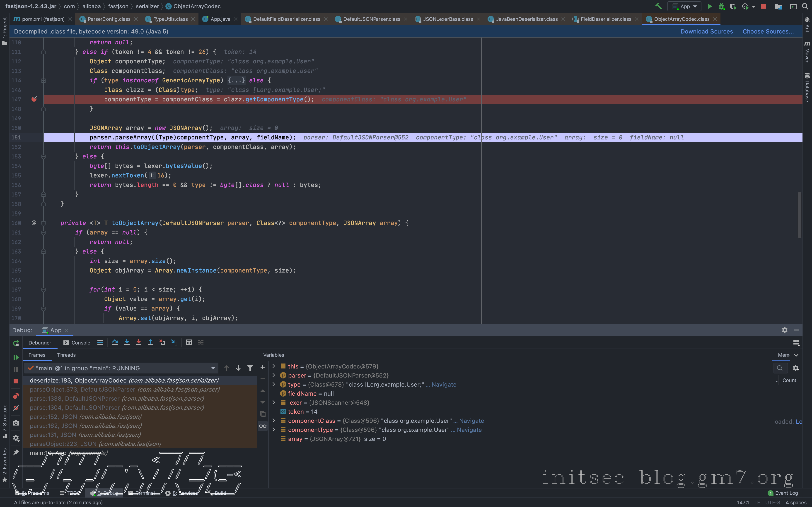
Task: Click the Download Sources link
Action: 706,31
